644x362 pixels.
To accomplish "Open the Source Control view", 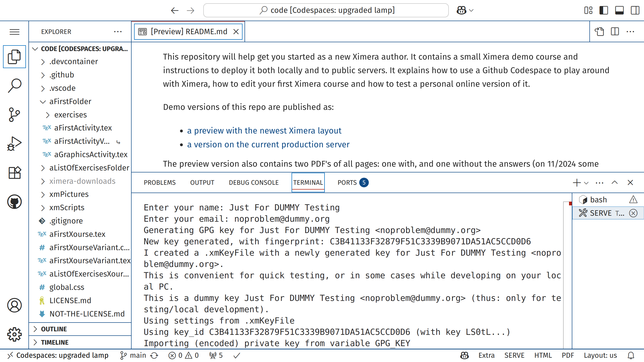I will pyautogui.click(x=14, y=115).
